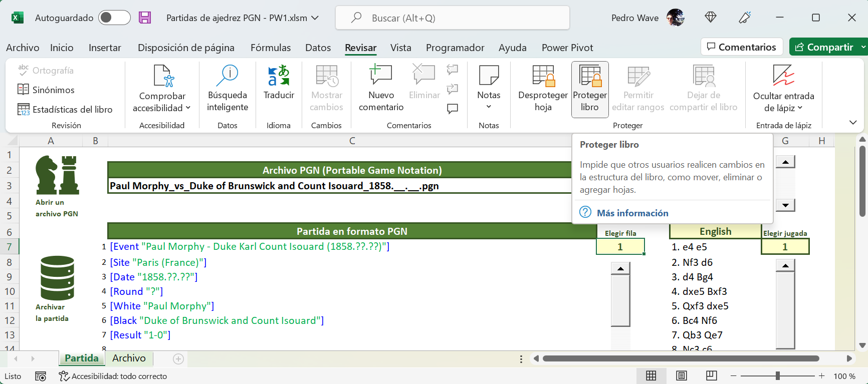Viewport: 868px width, 384px height.
Task: Open Estadísticas del libro
Action: 65,109
